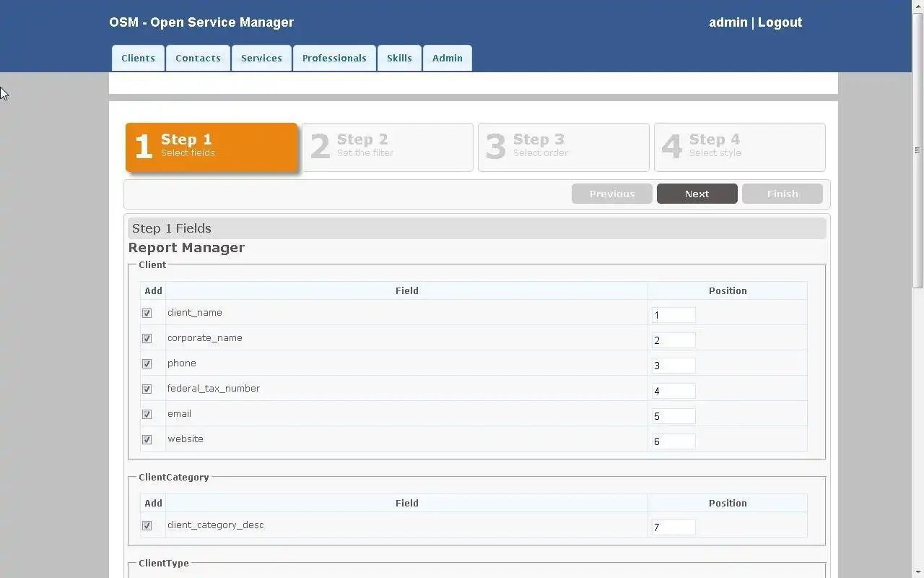Click the federal_tax_number field label
The height and width of the screenshot is (578, 924).
[x=214, y=389]
